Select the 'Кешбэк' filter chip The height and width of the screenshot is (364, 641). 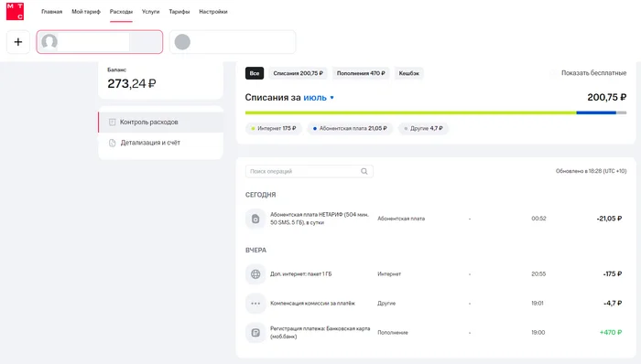(408, 73)
